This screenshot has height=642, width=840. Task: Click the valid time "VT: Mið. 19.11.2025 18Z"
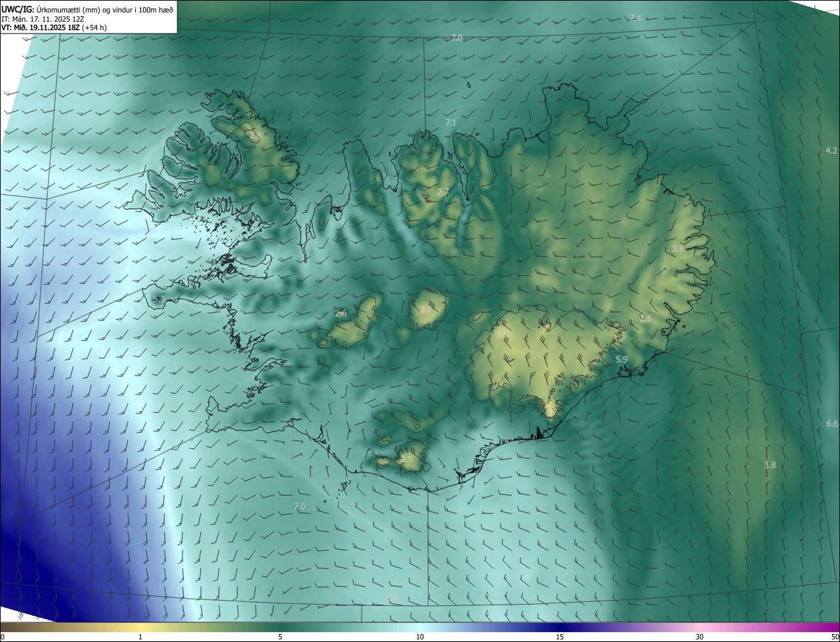tap(40, 28)
